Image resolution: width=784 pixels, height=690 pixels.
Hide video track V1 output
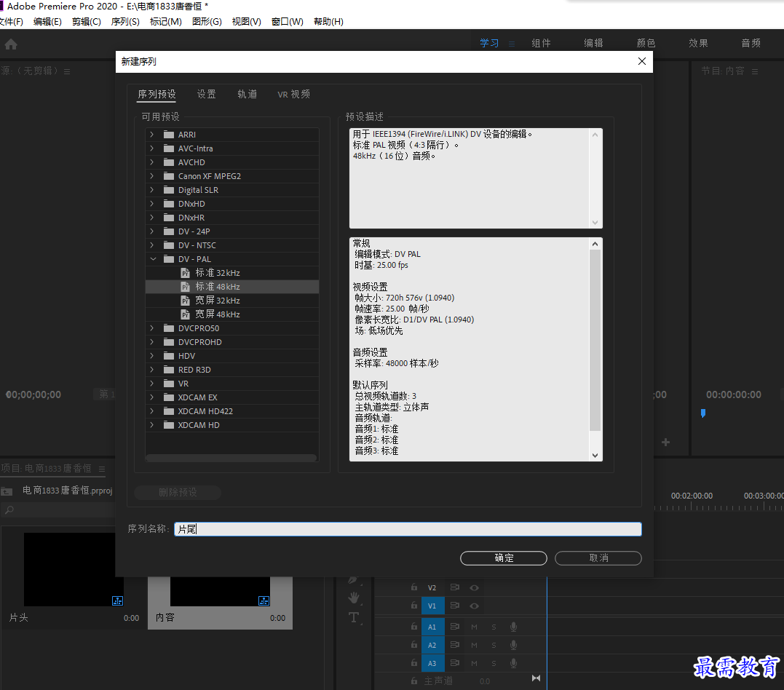(474, 606)
